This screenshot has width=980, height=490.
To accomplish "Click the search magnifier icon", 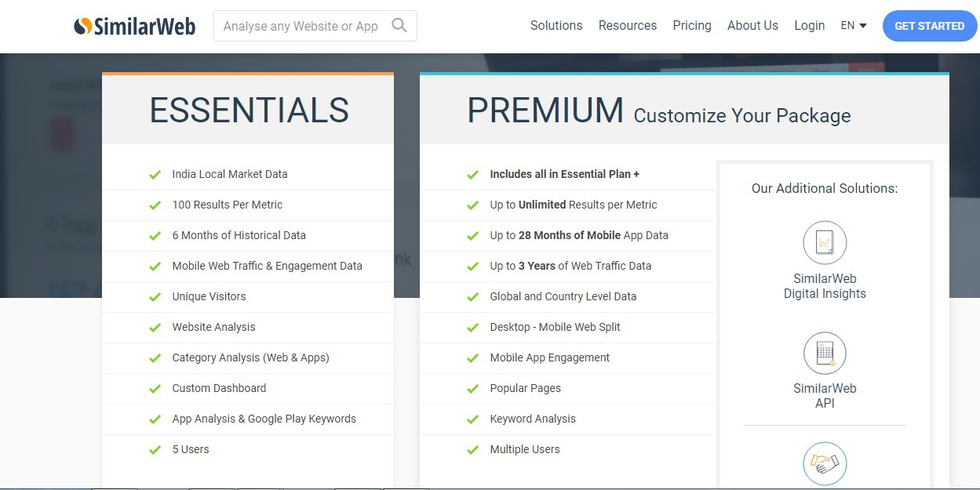I will 399,26.
